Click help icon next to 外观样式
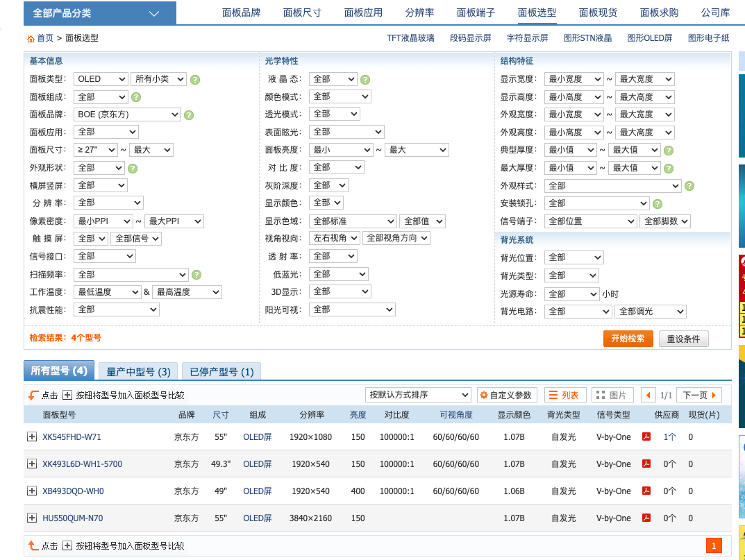This screenshot has height=560, width=745. pos(689,186)
